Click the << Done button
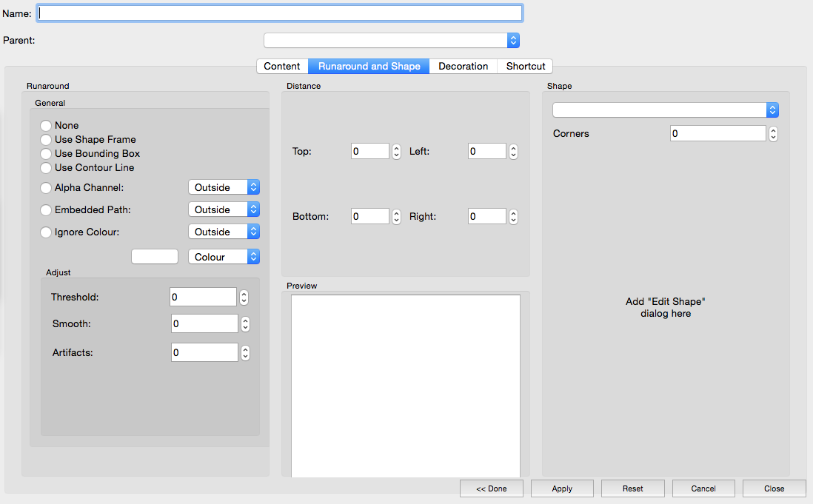813x504 pixels. [492, 488]
